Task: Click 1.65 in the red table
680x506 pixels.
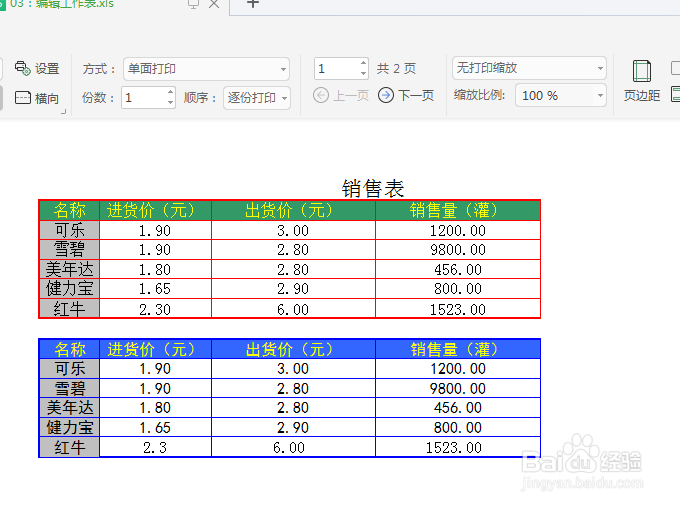Action: [155, 289]
